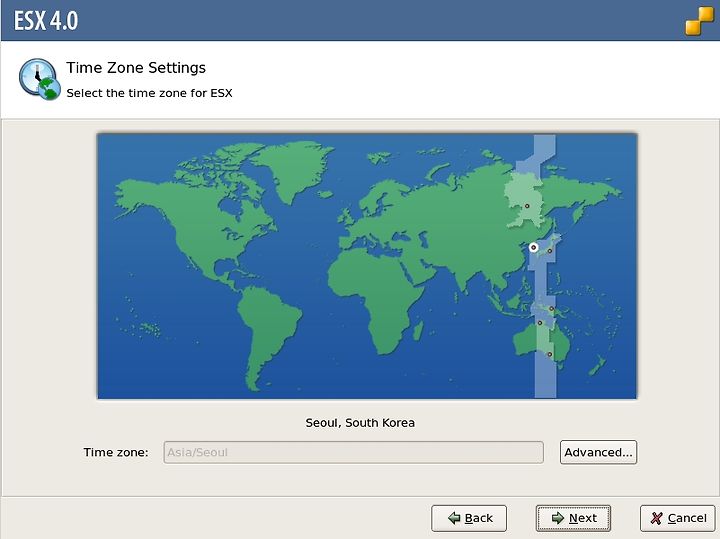
Task: Click the northern Australia city marker
Action: coord(540,323)
